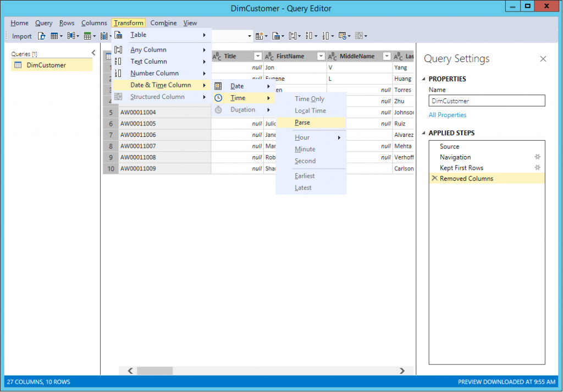Viewport: 563px width, 392px height.
Task: Click the ABC type icon on Title column
Action: 217,57
